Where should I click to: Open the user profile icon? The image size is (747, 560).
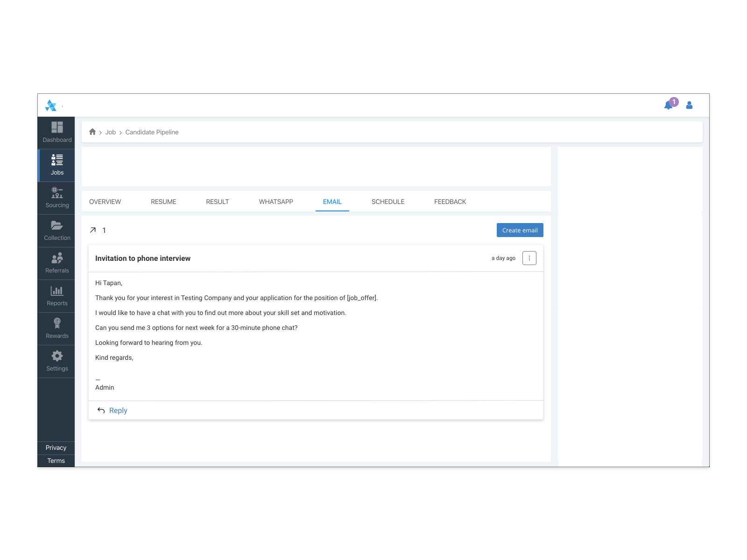tap(689, 105)
